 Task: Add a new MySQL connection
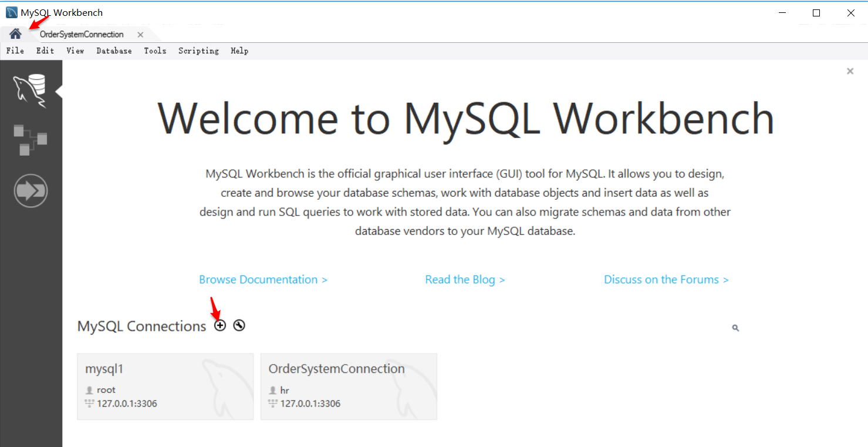tap(219, 325)
